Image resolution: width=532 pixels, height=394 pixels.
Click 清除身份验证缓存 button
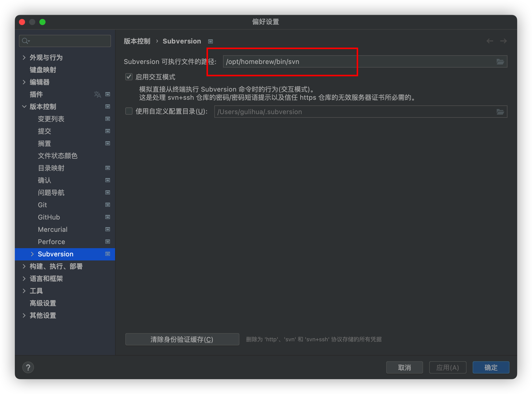pos(182,339)
